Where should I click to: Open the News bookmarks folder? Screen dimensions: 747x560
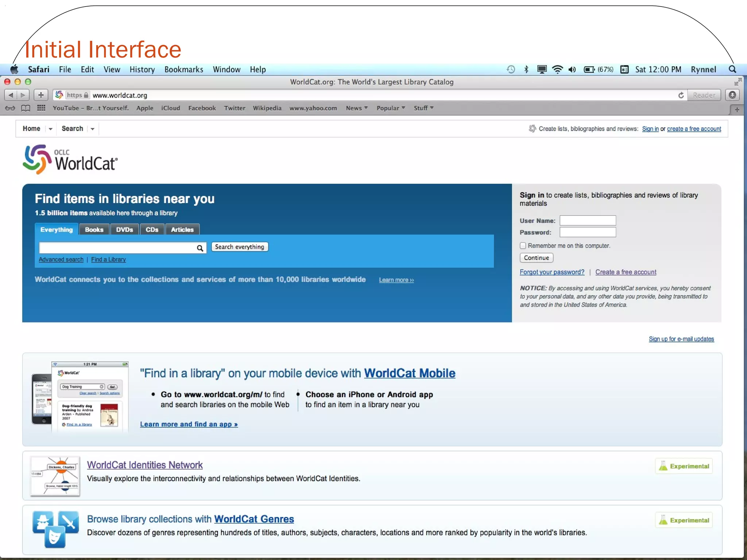coord(357,108)
